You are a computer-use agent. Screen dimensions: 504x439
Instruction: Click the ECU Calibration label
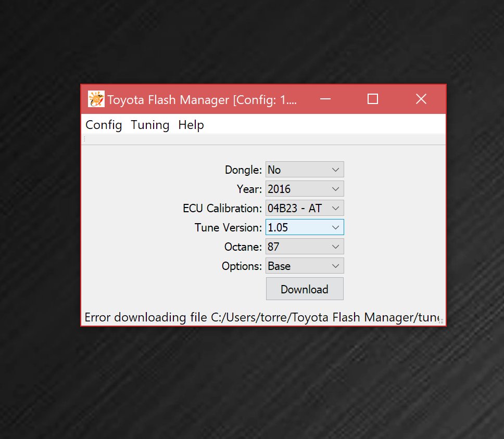pyautogui.click(x=222, y=209)
